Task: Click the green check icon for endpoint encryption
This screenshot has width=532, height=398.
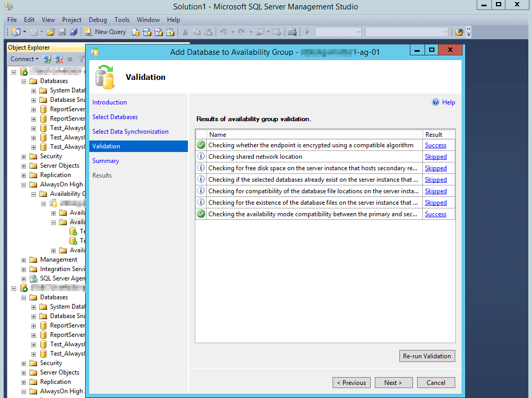Action: click(201, 145)
